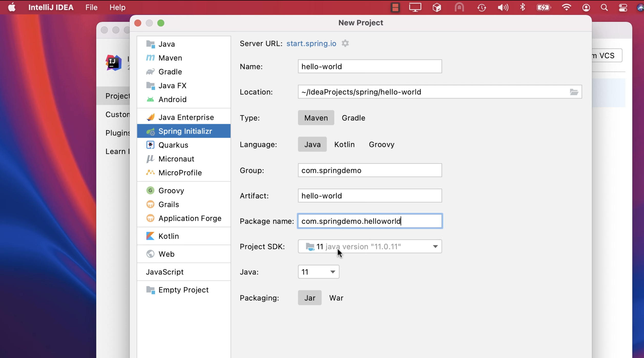The image size is (644, 358).
Task: Click the Micronaut mu icon
Action: pyautogui.click(x=150, y=159)
